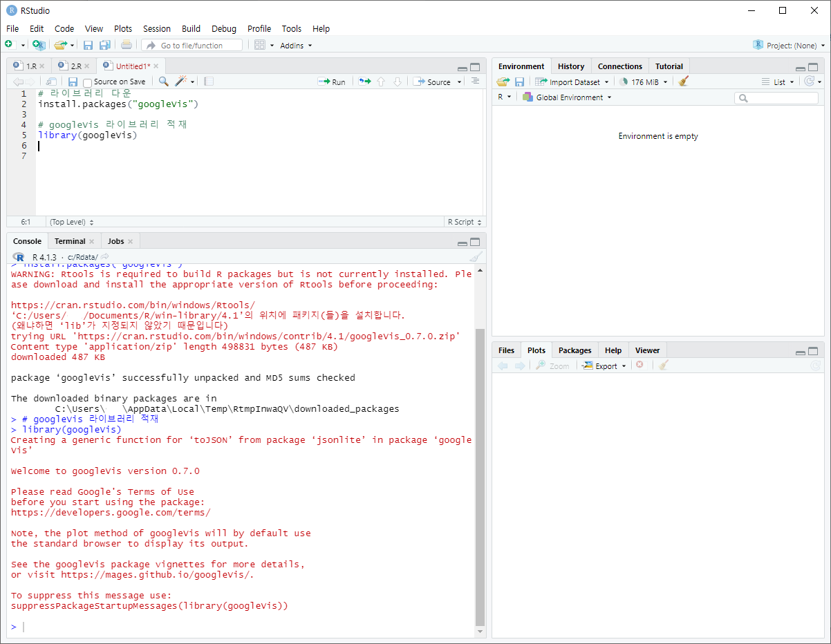Switch to the Connections tab

pos(620,66)
